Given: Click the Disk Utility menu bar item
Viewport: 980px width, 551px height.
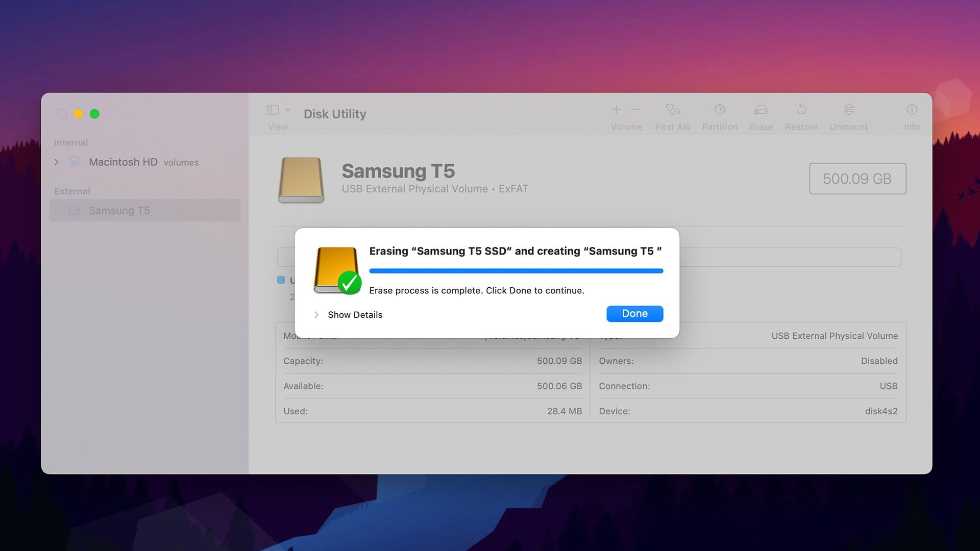Looking at the screenshot, I should 334,113.
